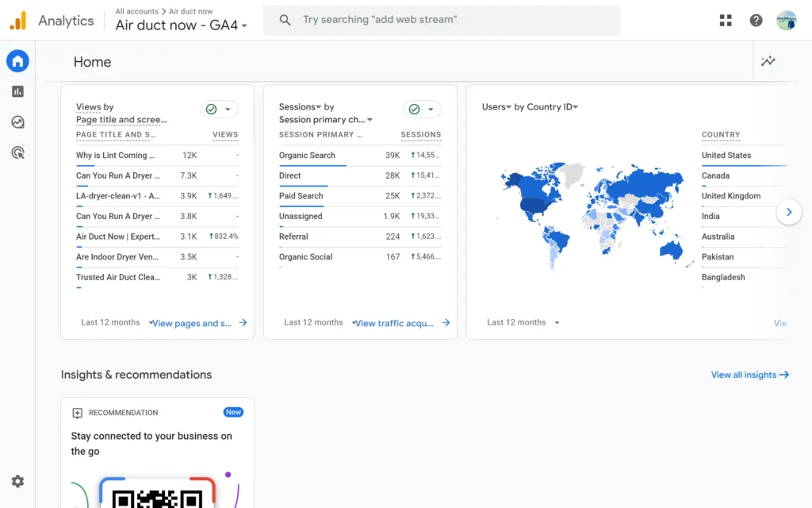Select the Organic Search row
Screen dimensions: 812x508
pos(308,156)
